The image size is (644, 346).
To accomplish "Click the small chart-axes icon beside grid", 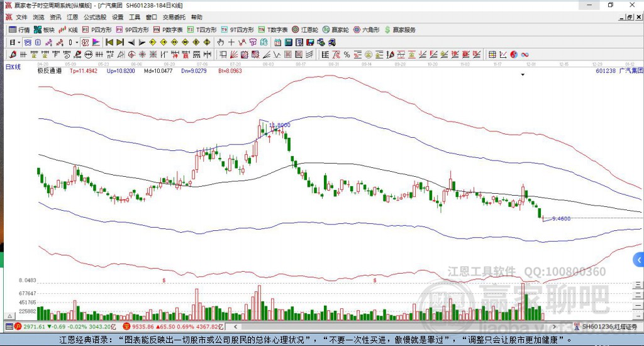I will [503, 54].
